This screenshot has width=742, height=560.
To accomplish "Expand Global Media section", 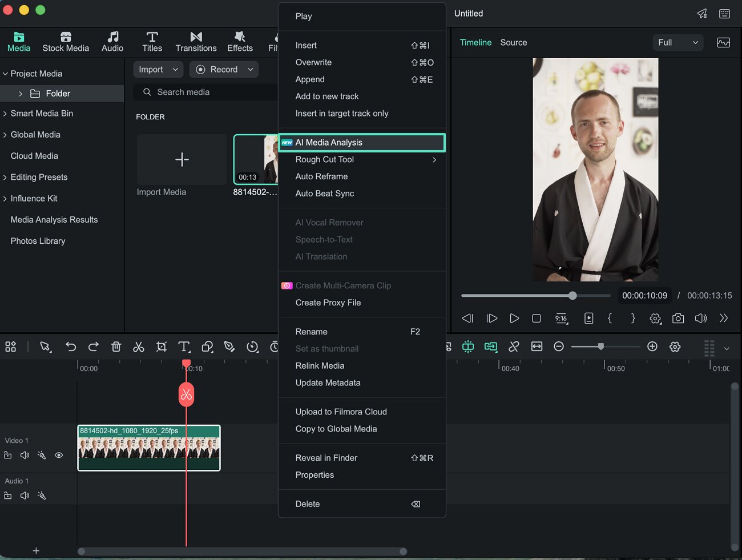I will pyautogui.click(x=5, y=135).
